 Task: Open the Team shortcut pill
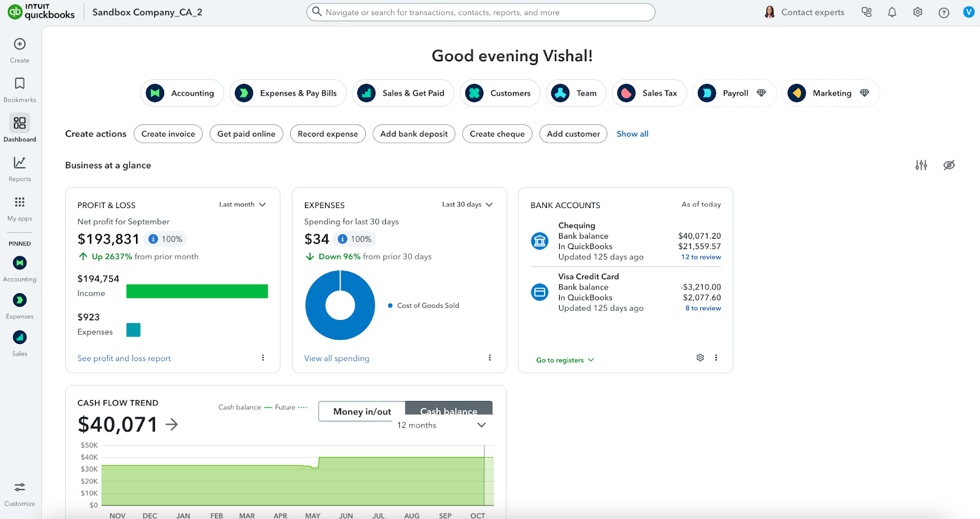tap(576, 93)
